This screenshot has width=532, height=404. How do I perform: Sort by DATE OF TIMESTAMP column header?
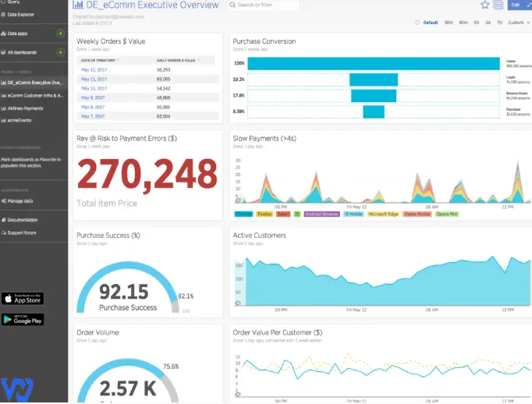pos(98,60)
